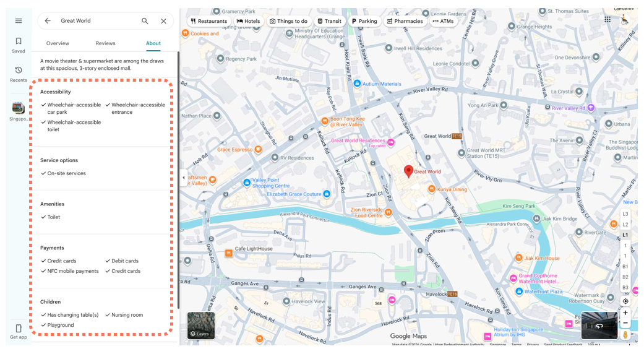Click the Autium Materials marker
Viewport: 644px width, 354px height.
tap(357, 84)
